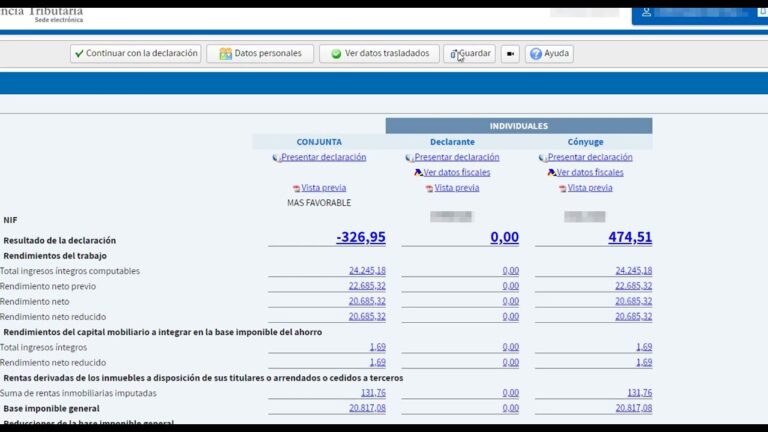768x432 pixels.
Task: Click the icon beside Declarante Ver datos fiscales
Action: click(418, 172)
